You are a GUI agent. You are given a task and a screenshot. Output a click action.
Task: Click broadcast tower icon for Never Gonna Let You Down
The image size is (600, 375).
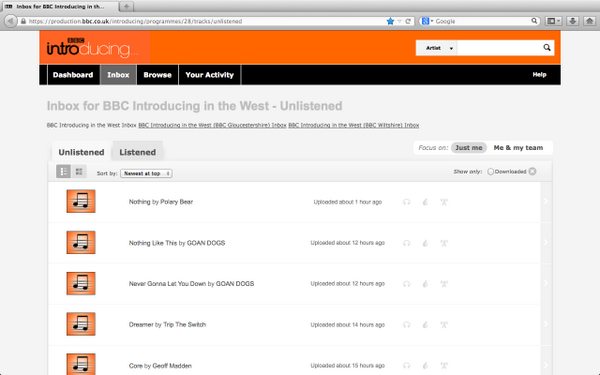(x=444, y=284)
